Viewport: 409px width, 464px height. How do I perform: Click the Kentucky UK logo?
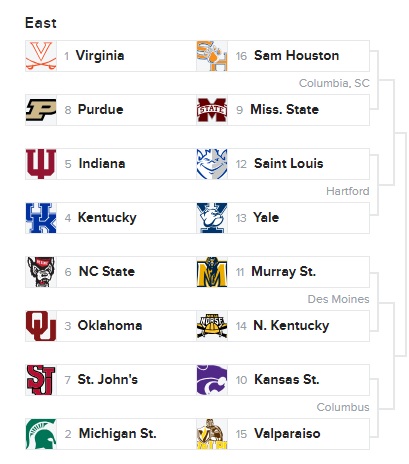coord(41,218)
